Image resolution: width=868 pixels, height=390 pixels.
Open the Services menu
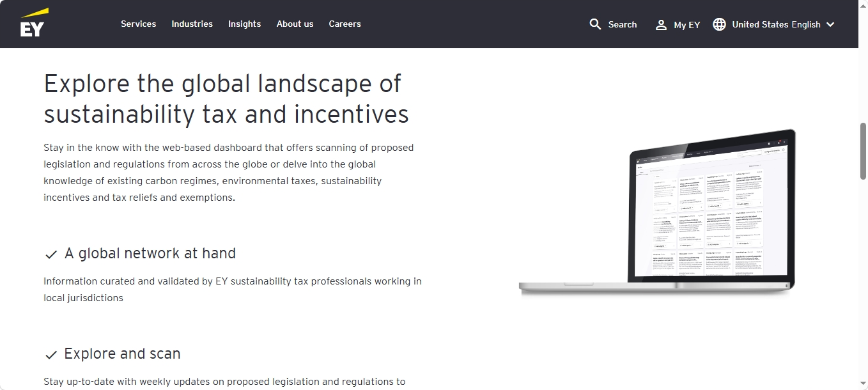coord(138,24)
